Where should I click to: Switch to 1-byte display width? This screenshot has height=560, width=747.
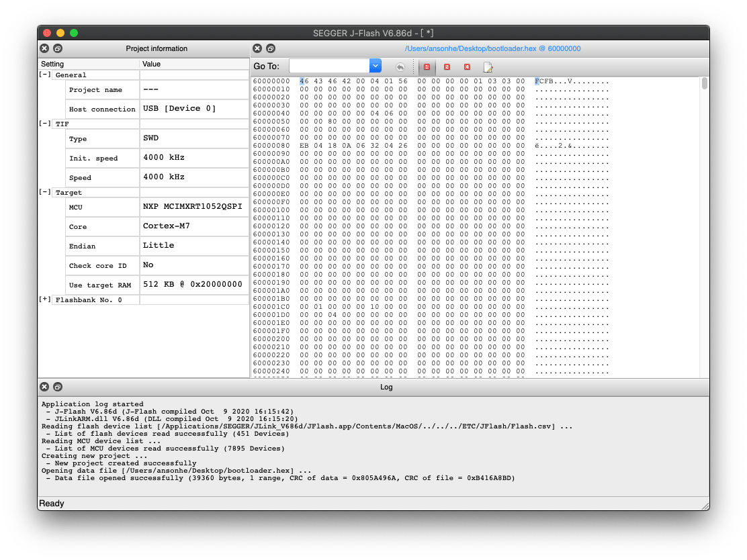[427, 67]
